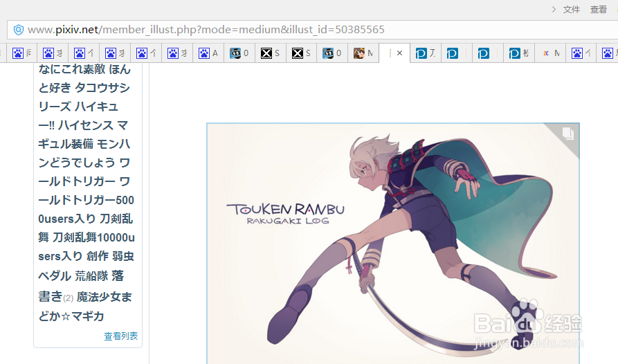Image resolution: width=618 pixels, height=364 pixels.
Task: Switch to the orange-icon tab labeled M
Action: click(x=550, y=53)
